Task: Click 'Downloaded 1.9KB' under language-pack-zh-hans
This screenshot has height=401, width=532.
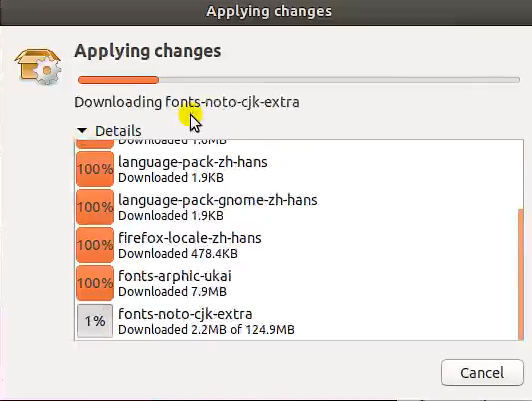Action: pos(171,178)
